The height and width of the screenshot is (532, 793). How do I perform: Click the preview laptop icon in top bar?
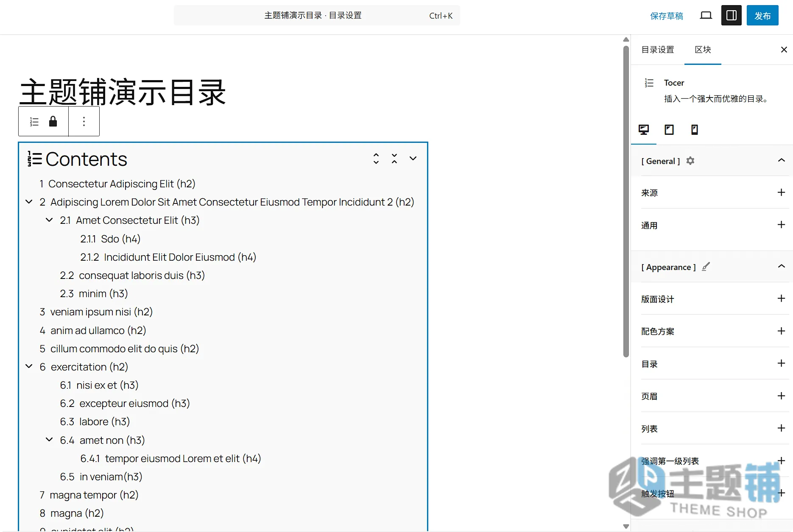coord(706,16)
